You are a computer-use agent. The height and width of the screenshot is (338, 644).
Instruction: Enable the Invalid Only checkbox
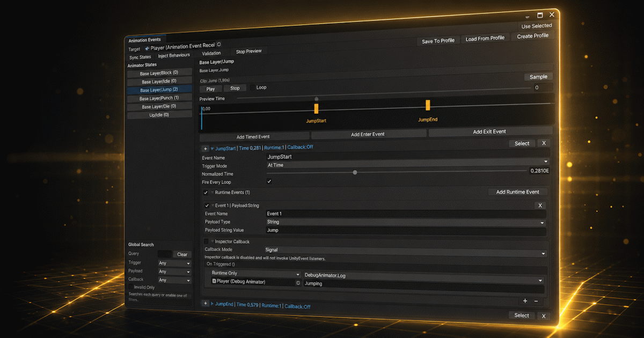click(x=130, y=288)
